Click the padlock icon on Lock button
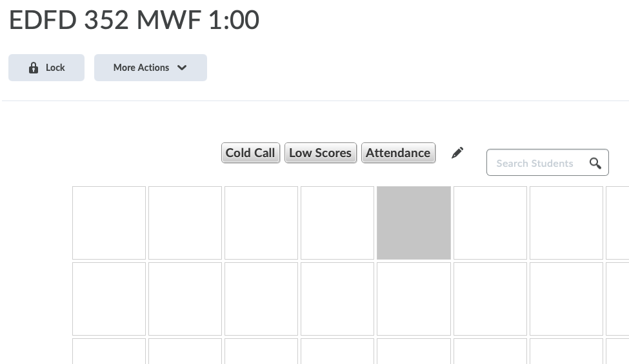 click(x=34, y=68)
